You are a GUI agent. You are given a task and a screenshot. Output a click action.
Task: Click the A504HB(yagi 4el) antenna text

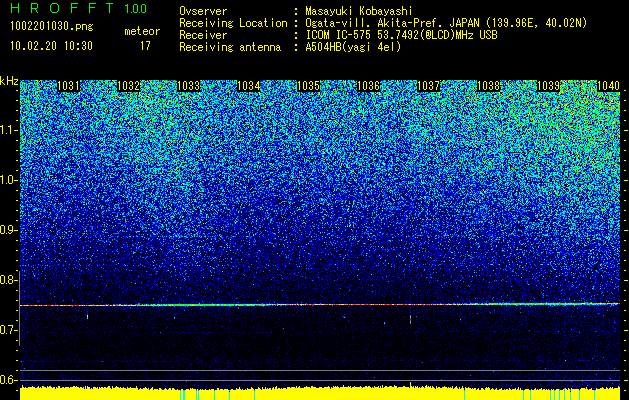tap(353, 47)
